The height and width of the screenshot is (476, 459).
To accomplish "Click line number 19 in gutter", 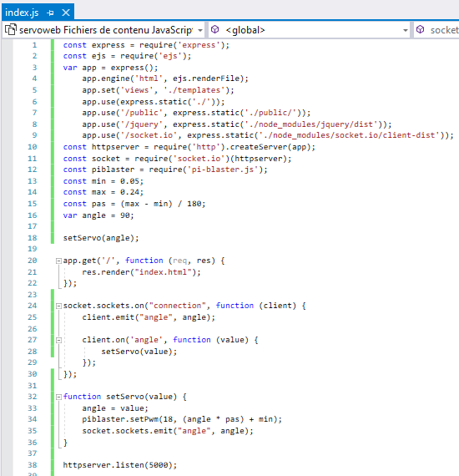I will (33, 249).
